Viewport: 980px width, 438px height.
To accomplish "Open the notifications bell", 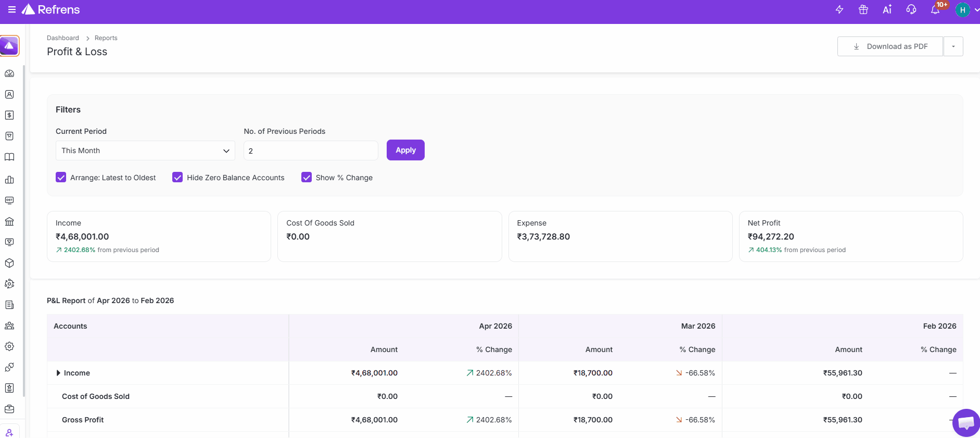I will (x=935, y=10).
